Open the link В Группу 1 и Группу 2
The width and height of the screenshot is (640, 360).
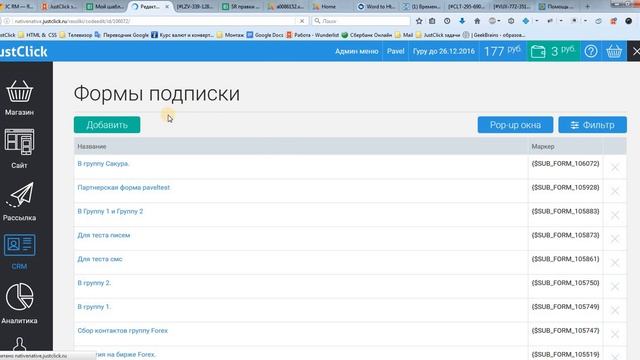110,211
